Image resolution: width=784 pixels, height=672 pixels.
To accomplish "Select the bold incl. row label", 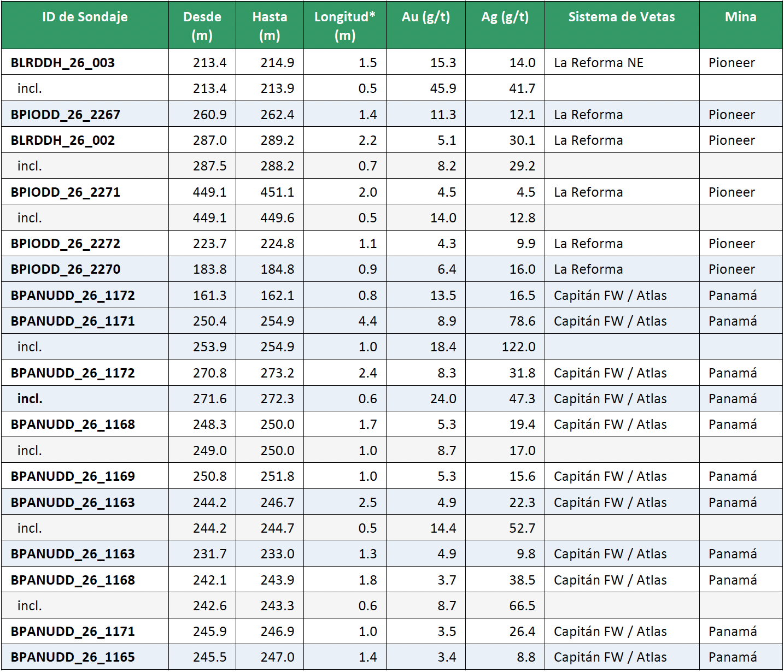I will [85, 398].
